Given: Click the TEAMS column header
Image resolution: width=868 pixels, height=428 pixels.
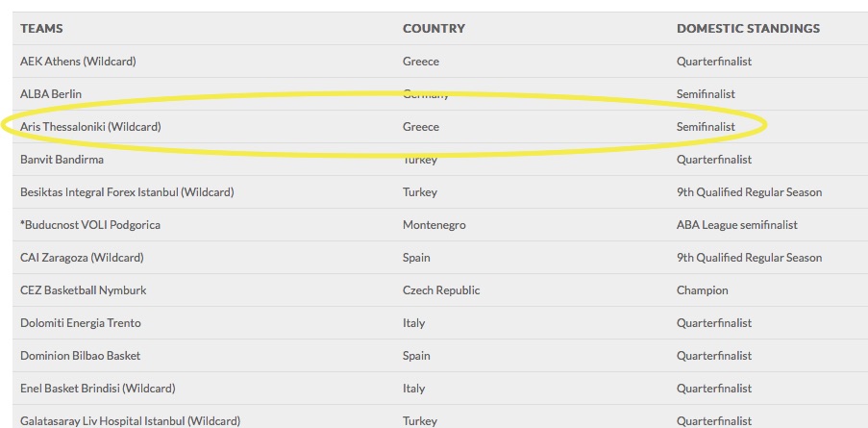Looking at the screenshot, I should tap(41, 28).
